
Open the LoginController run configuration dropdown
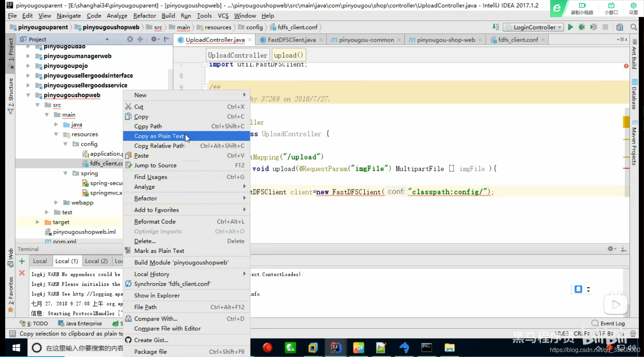click(533, 27)
